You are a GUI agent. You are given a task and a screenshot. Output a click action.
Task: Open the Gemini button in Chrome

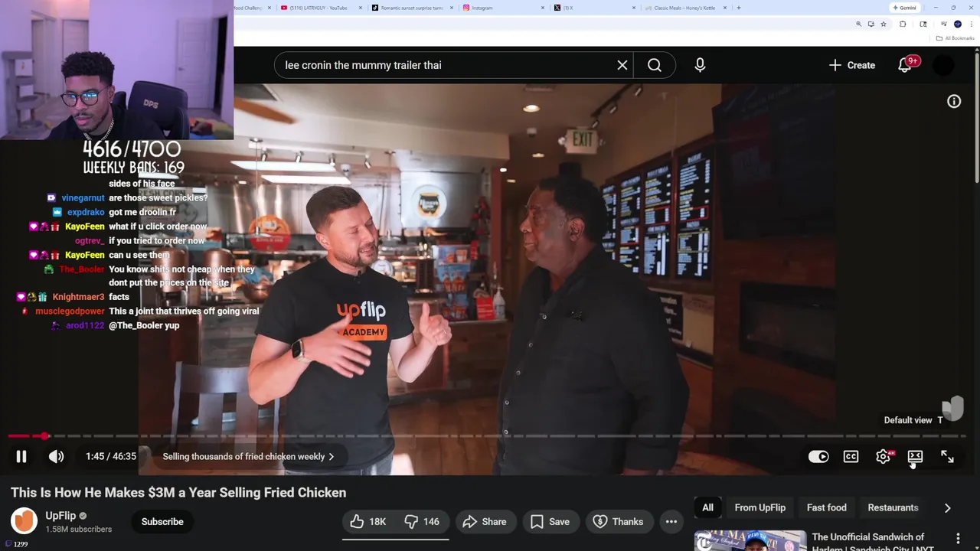[904, 8]
